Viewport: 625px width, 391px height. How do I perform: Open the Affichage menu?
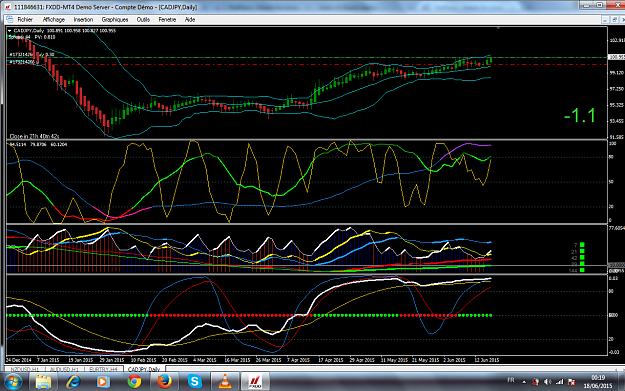(x=54, y=20)
